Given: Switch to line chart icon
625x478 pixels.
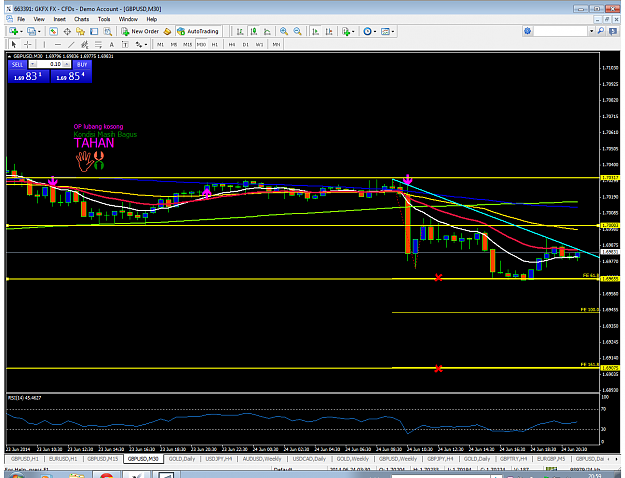Looking at the screenshot, I should 267,31.
